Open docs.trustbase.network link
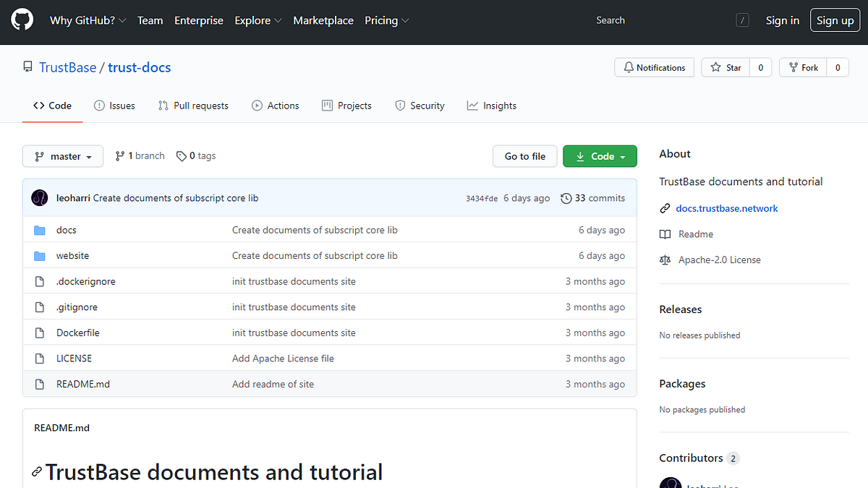Image resolution: width=868 pixels, height=488 pixels. click(x=727, y=208)
